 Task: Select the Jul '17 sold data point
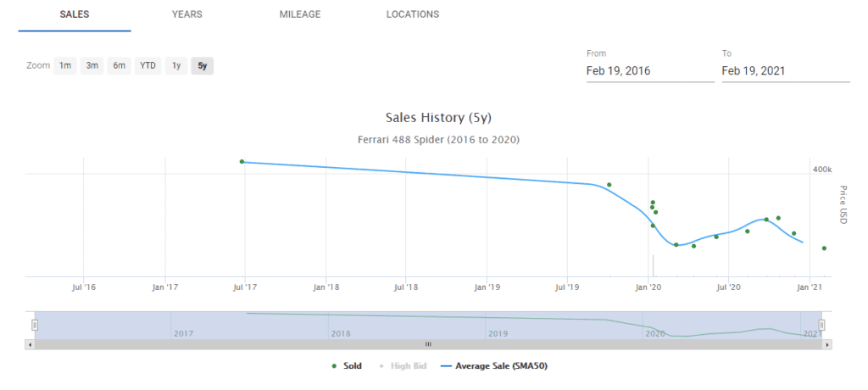pos(242,162)
